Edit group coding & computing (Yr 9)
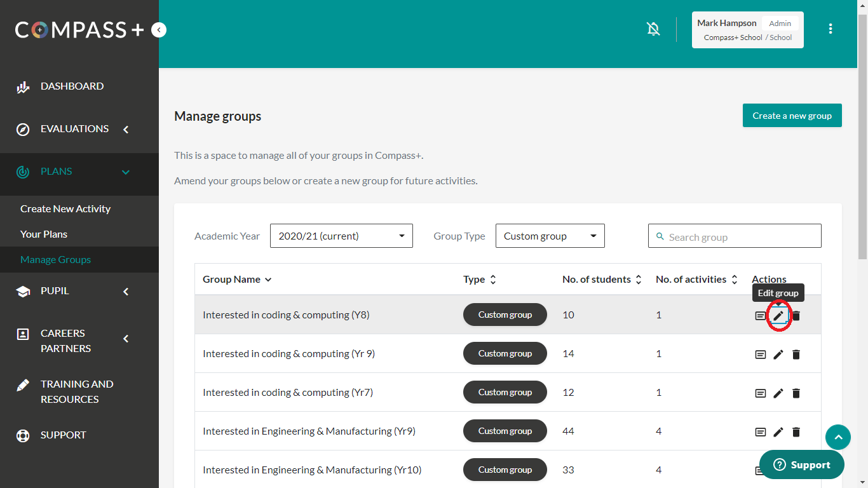 click(x=778, y=355)
